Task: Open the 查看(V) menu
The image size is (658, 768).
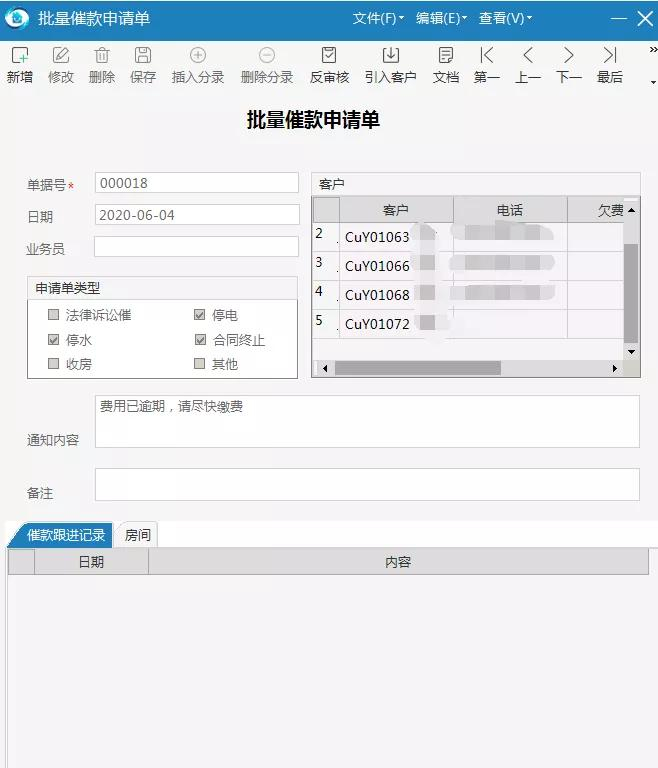Action: point(505,19)
